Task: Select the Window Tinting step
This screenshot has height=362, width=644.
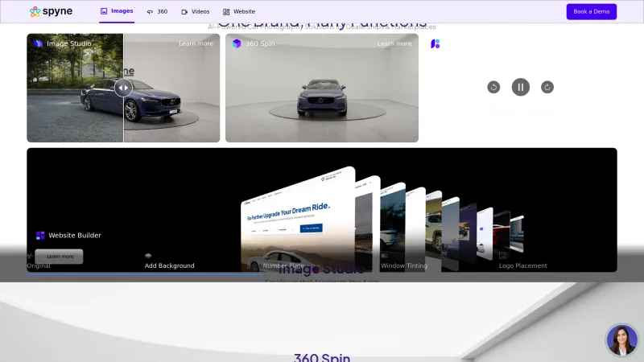Action: coord(404,265)
